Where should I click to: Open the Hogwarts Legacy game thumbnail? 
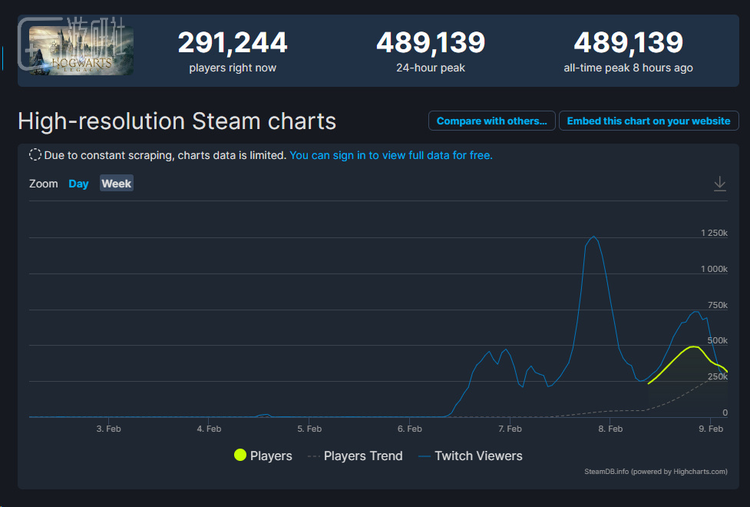(81, 50)
